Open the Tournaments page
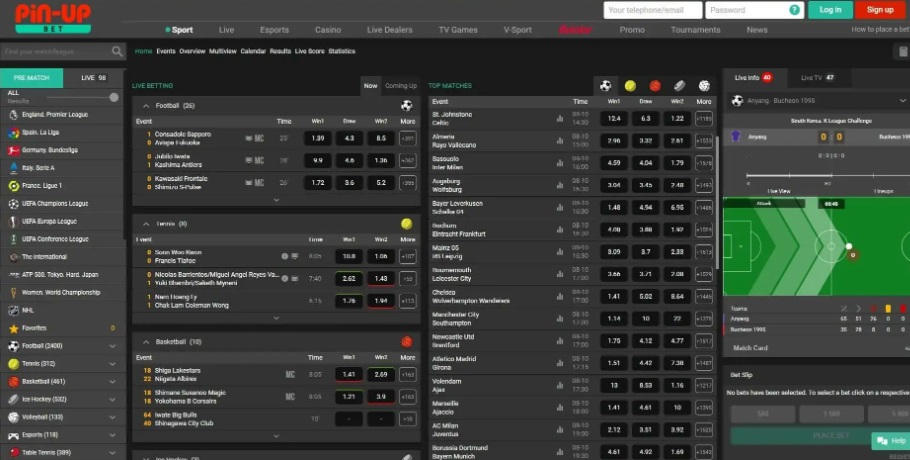The height and width of the screenshot is (460, 910). click(695, 30)
